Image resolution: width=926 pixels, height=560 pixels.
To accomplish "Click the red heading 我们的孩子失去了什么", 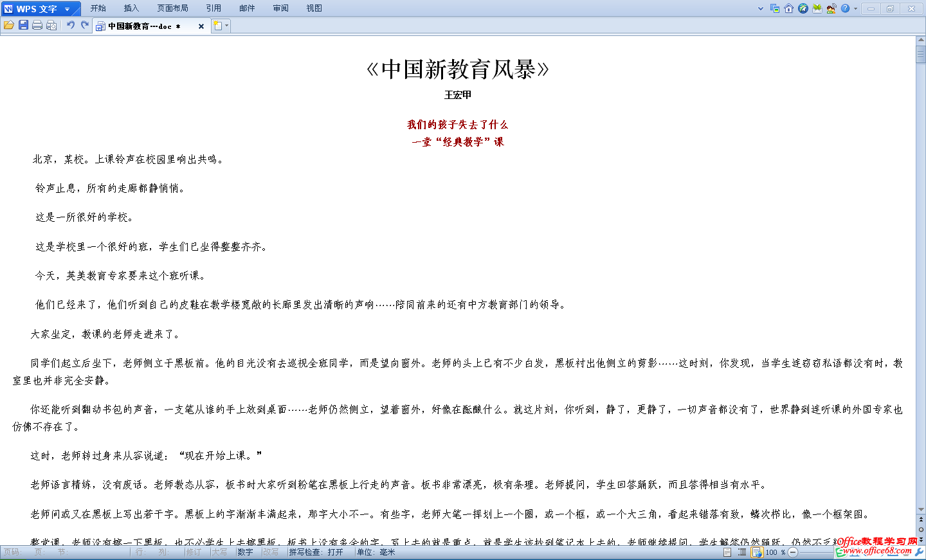I will click(x=457, y=125).
